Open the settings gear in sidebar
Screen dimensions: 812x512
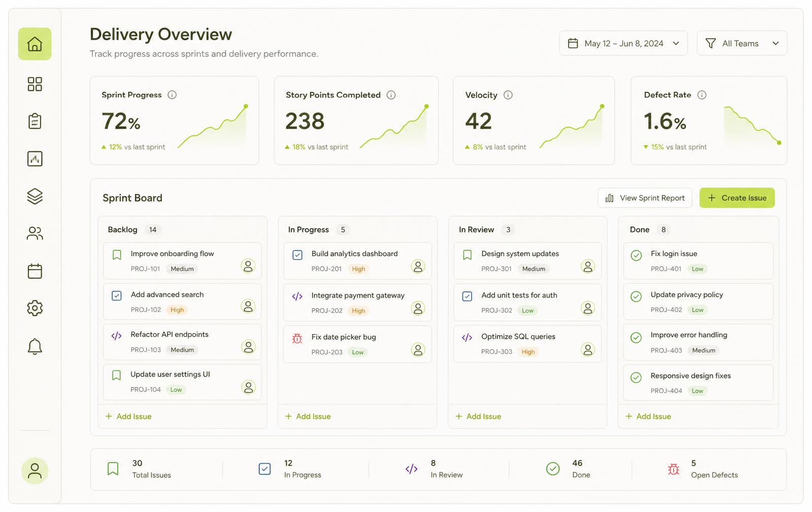[x=35, y=308]
